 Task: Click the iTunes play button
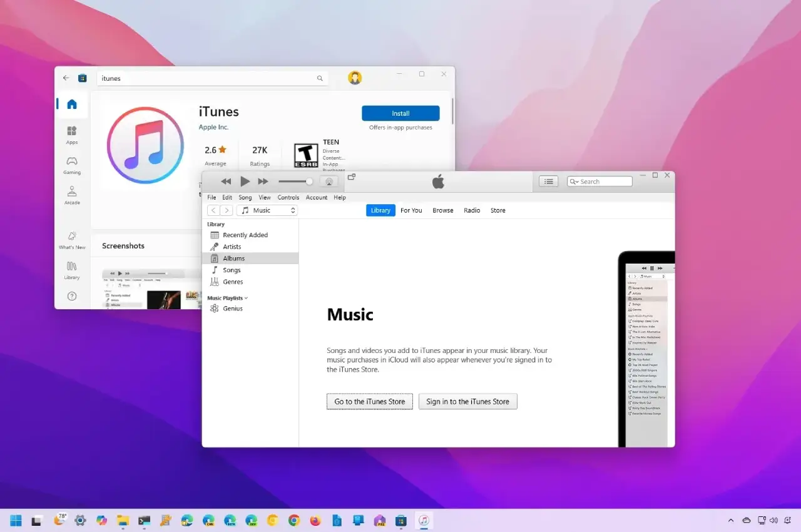pyautogui.click(x=245, y=182)
